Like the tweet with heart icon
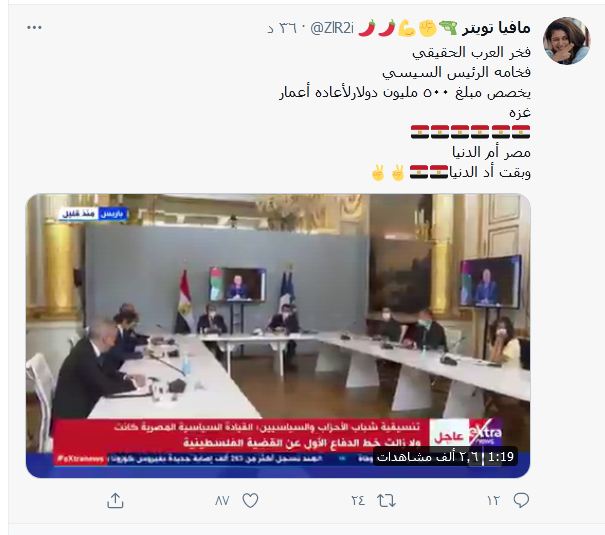605x535 pixels. click(x=250, y=501)
